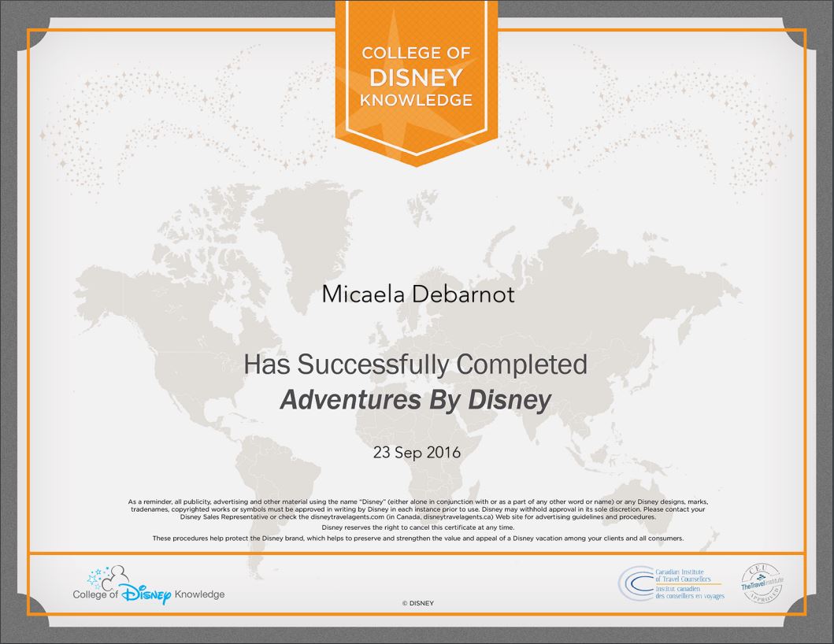The width and height of the screenshot is (834, 644).
Task: Click the 'These procedures help protect' disclaimer line
Action: (x=417, y=539)
